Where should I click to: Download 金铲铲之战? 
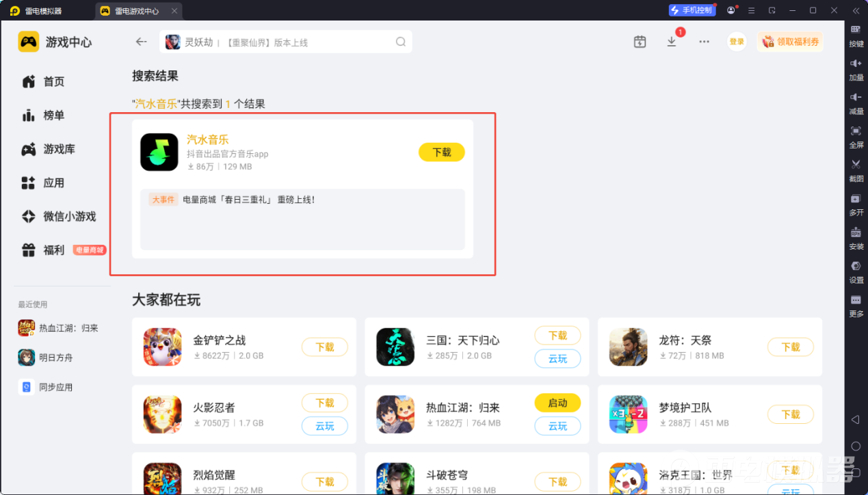325,347
